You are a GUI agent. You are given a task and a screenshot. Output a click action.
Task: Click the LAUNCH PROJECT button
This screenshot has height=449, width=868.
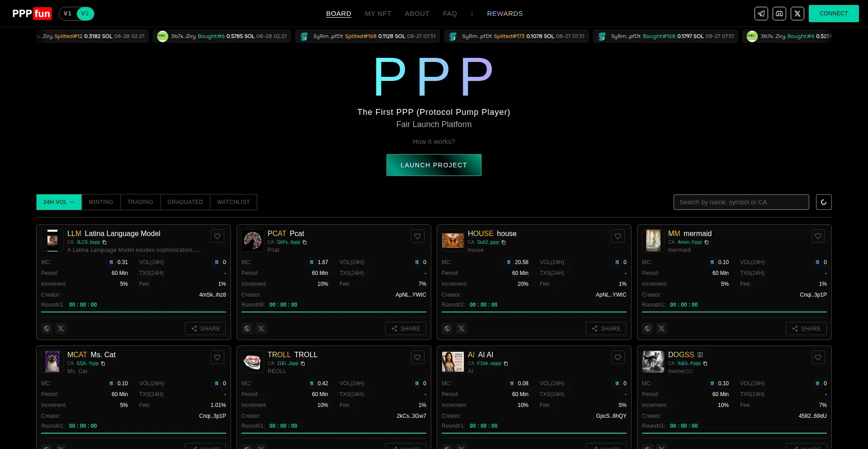[434, 165]
